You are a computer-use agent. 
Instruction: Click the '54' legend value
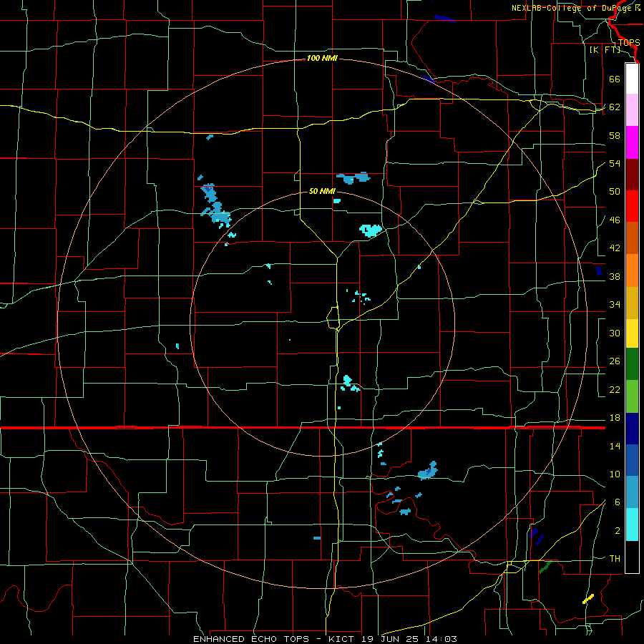click(615, 163)
